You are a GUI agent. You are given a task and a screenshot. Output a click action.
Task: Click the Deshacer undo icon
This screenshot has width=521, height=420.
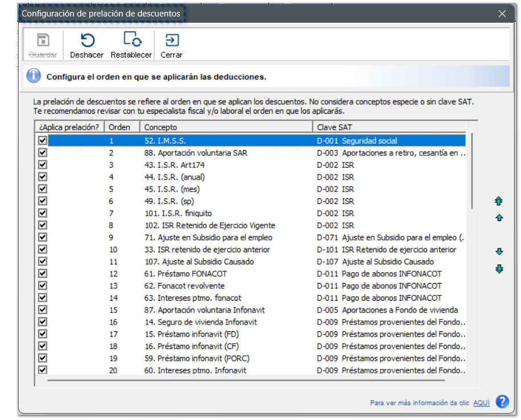click(x=86, y=40)
